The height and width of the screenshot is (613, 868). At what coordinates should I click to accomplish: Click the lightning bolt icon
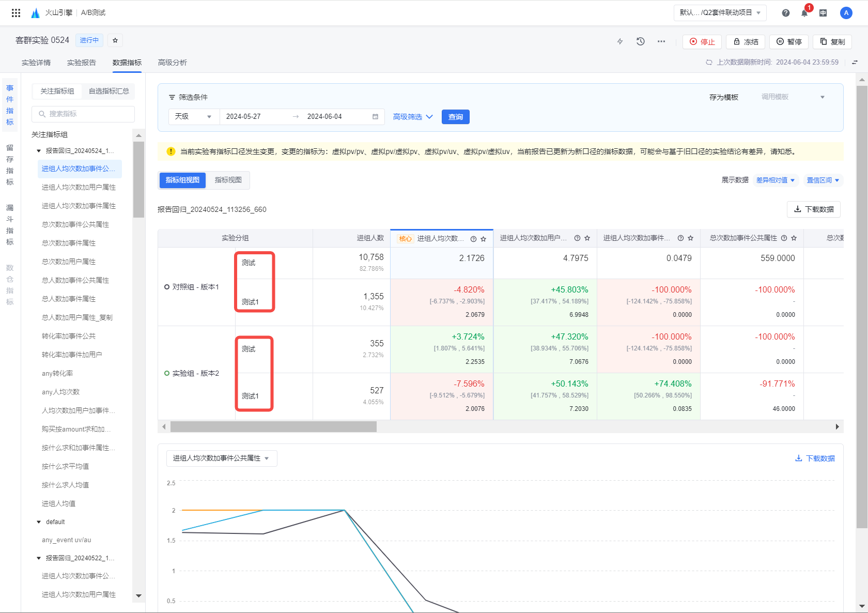tap(620, 41)
